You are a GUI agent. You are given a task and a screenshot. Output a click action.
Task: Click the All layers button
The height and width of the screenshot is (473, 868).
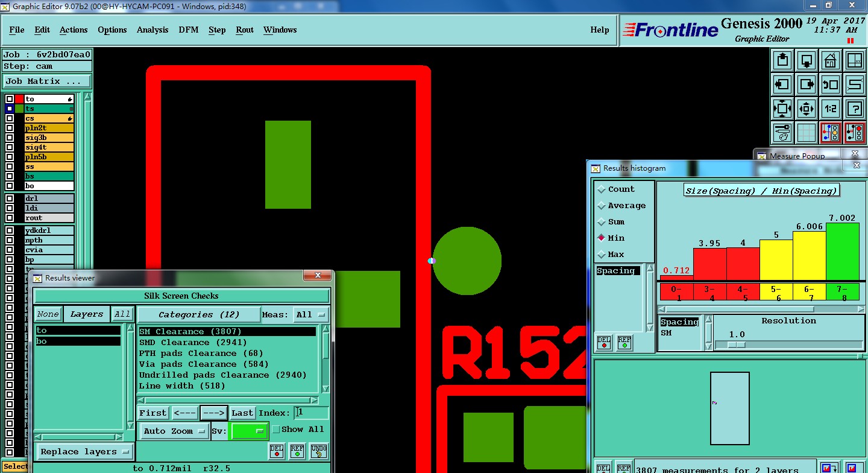122,314
